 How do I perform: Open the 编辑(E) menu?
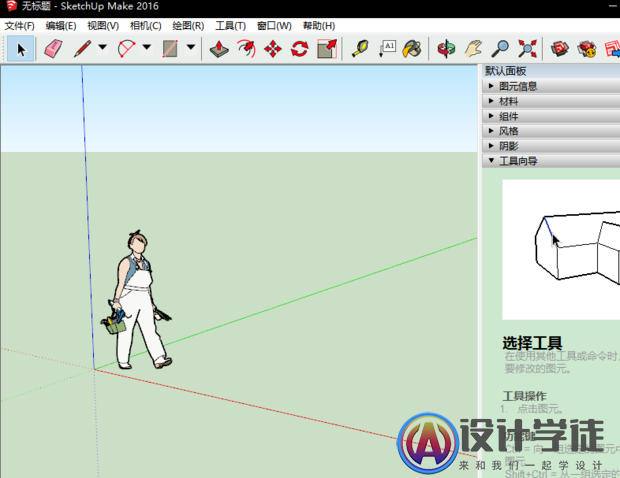tap(61, 26)
